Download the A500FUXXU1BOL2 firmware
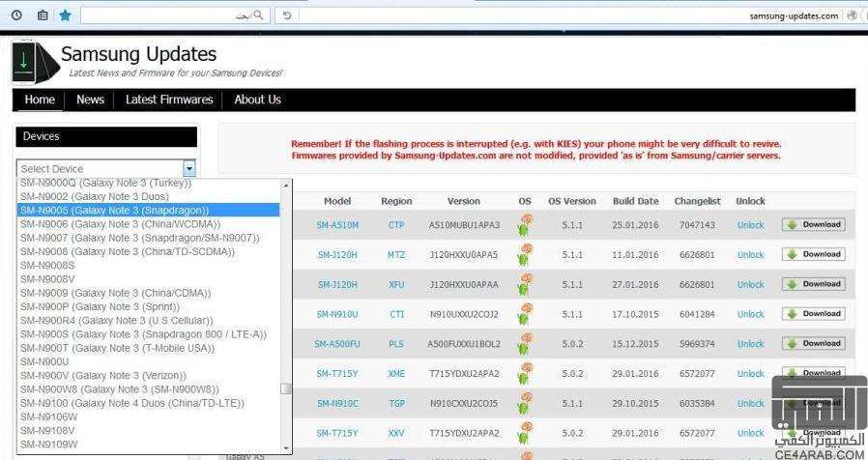868x460 pixels. click(813, 343)
